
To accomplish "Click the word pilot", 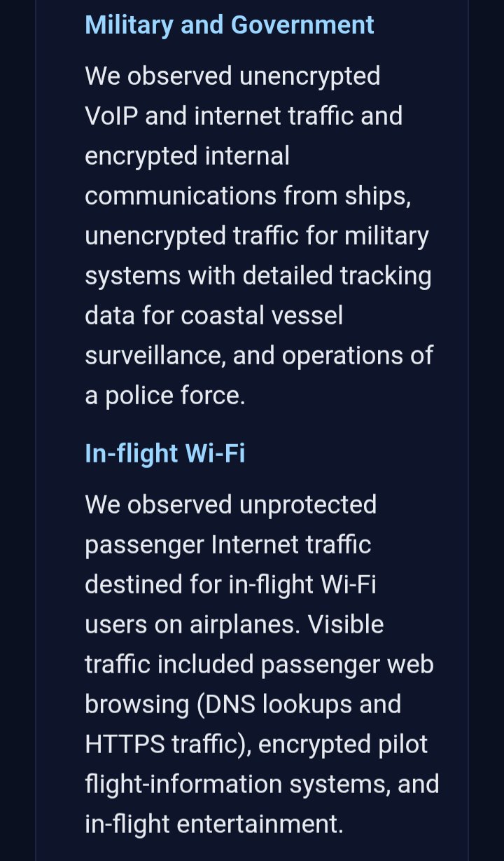I will 402,744.
